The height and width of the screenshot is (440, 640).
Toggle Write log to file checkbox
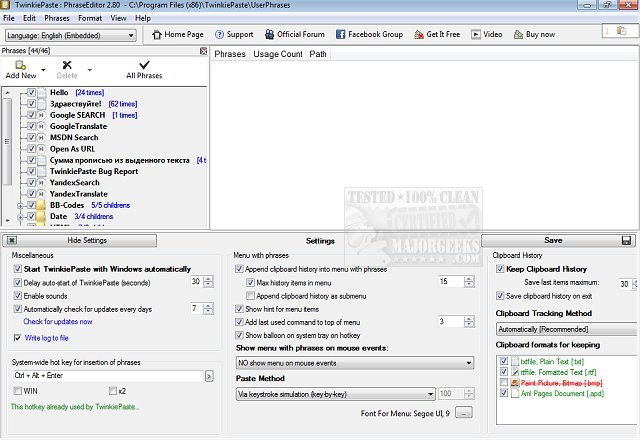[18, 338]
